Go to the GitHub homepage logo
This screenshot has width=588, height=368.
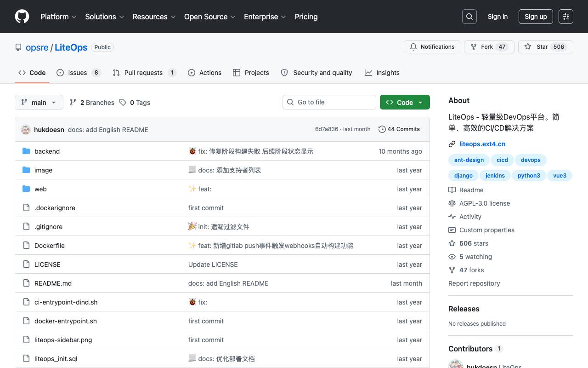pyautogui.click(x=22, y=17)
